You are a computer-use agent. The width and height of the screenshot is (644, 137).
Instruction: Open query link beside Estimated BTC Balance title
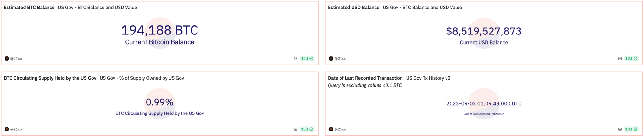pyautogui.click(x=97, y=8)
